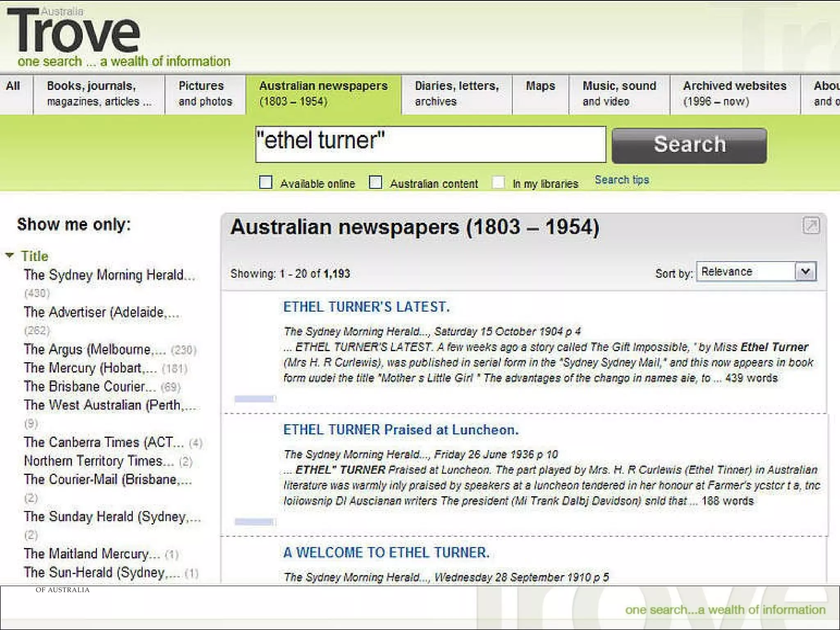840x630 pixels.
Task: Click relevance bar under first result
Action: [x=255, y=399]
